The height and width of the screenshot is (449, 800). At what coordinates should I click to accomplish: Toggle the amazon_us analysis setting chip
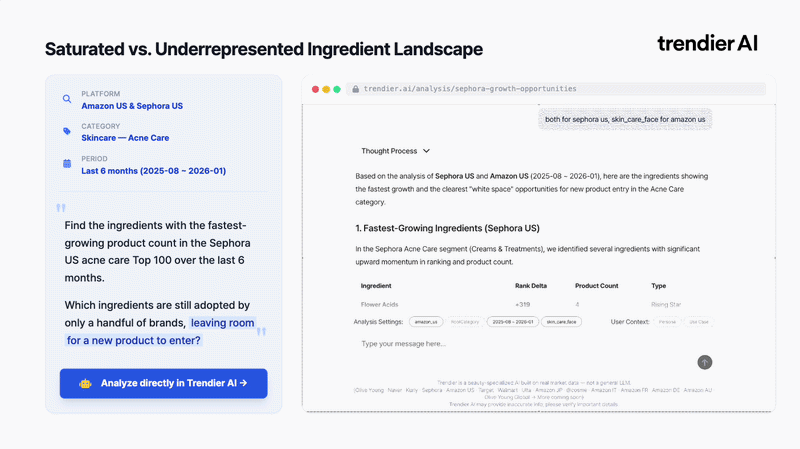tap(426, 322)
